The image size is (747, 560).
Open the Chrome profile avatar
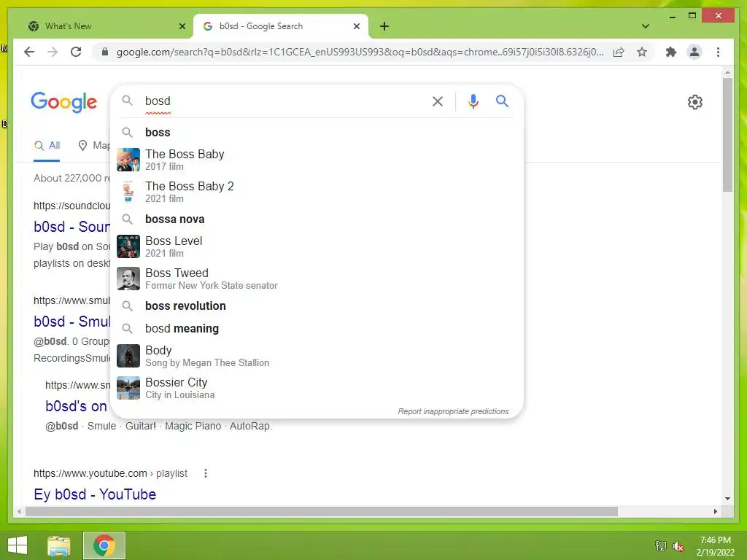click(x=694, y=52)
